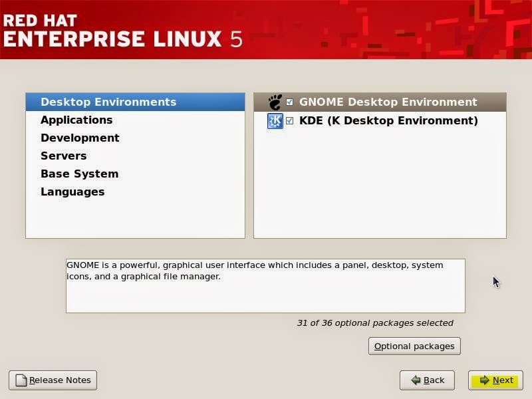Image resolution: width=532 pixels, height=399 pixels.
Task: Select the Applications category
Action: pos(76,120)
